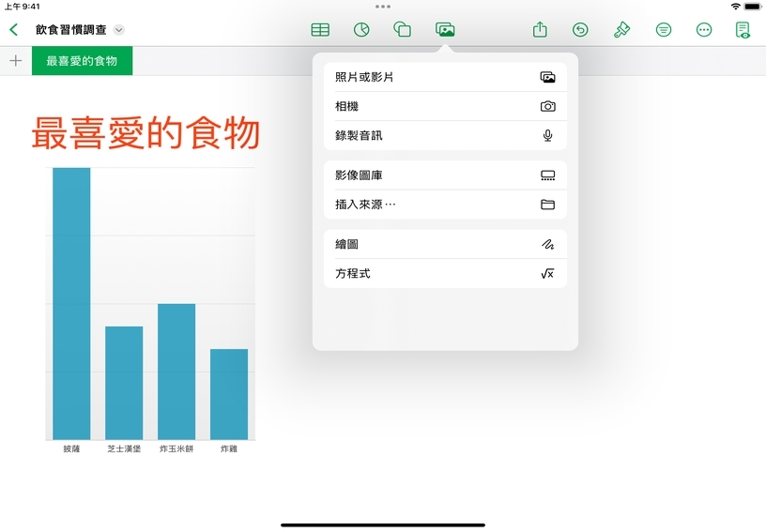Open the organize filter icon
This screenshot has width=766, height=532.
pyautogui.click(x=664, y=30)
